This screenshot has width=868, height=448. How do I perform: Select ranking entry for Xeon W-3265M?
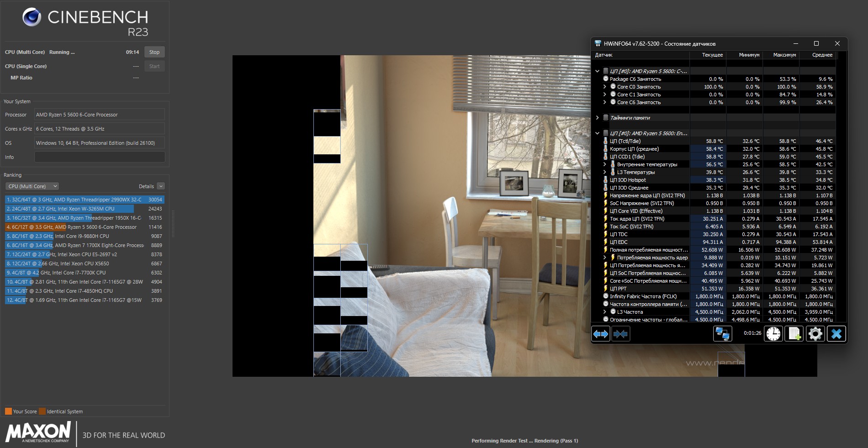coord(85,209)
